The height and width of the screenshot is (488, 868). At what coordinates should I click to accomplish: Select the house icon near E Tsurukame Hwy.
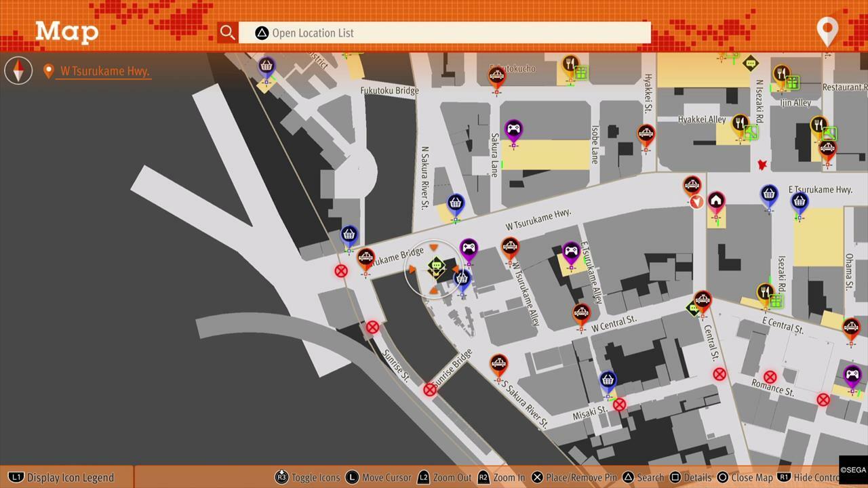point(716,201)
